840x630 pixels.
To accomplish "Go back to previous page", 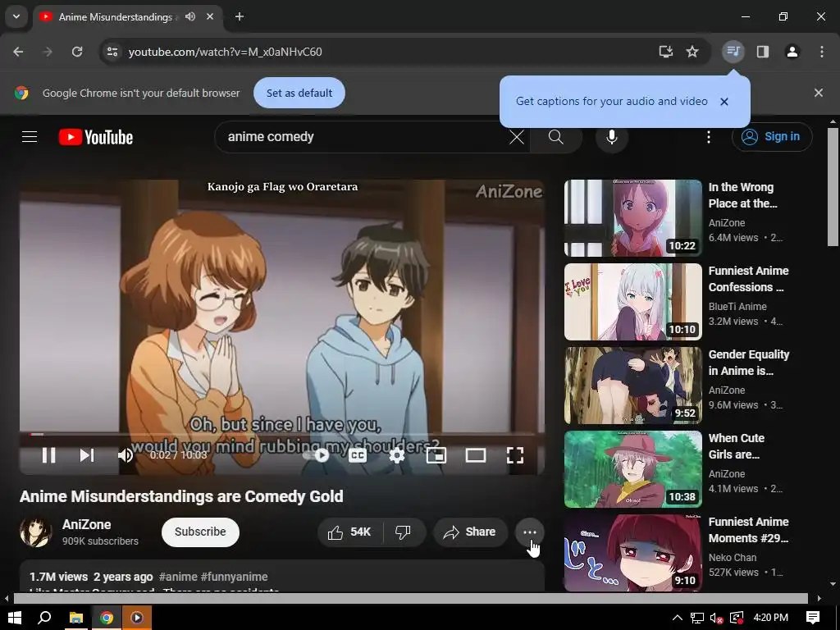I will pos(18,52).
